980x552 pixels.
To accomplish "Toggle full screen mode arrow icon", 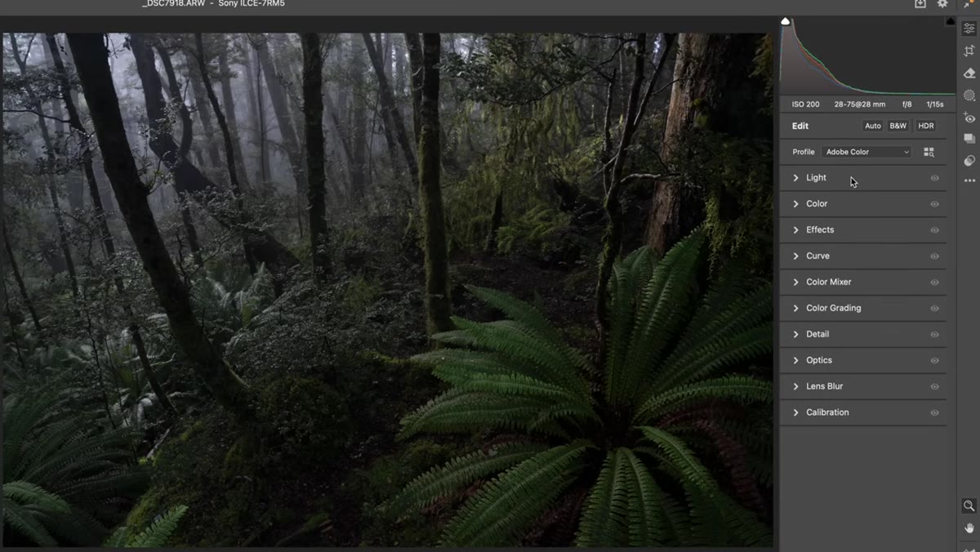I will click(x=969, y=4).
